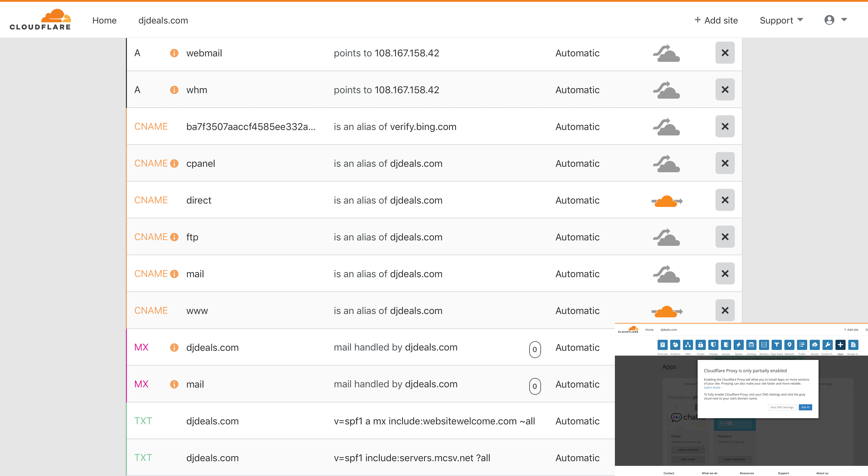This screenshot has height=476, width=868.
Task: Click info icon beside webmail A record
Action: click(174, 53)
